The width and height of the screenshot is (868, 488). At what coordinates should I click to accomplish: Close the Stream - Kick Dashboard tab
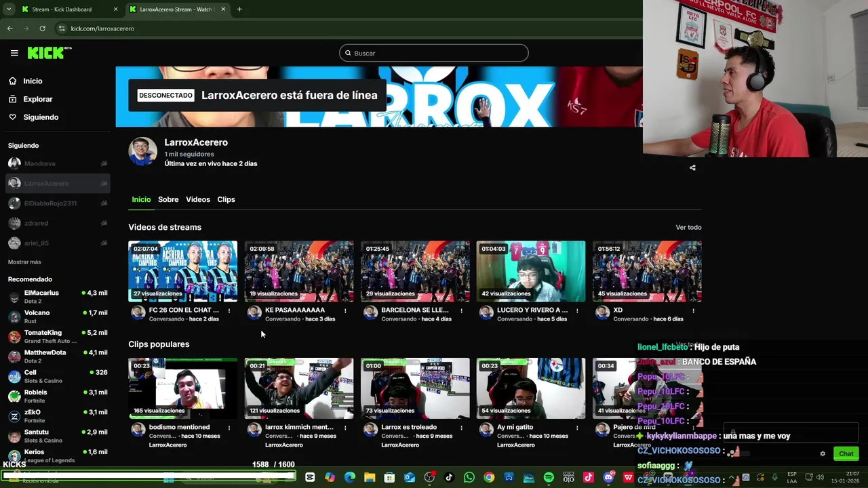point(115,9)
